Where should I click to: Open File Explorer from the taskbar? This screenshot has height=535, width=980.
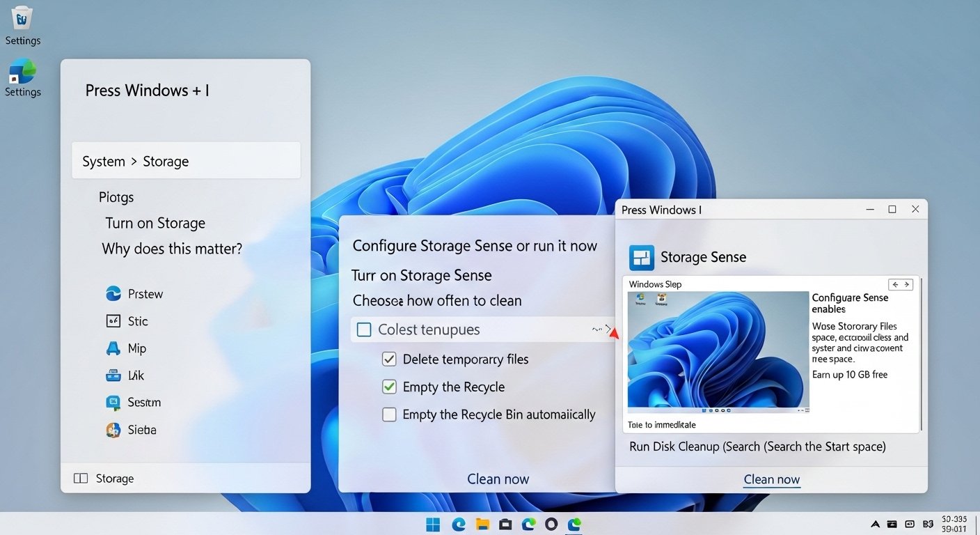tap(483, 524)
